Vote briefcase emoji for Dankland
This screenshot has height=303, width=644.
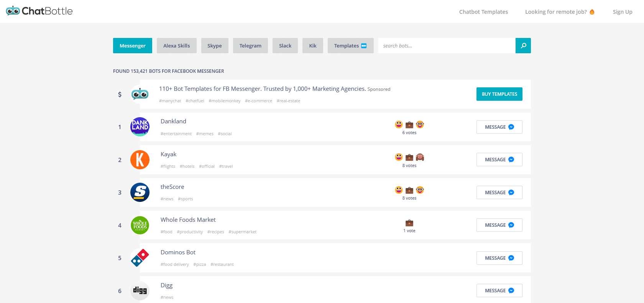pos(409,125)
